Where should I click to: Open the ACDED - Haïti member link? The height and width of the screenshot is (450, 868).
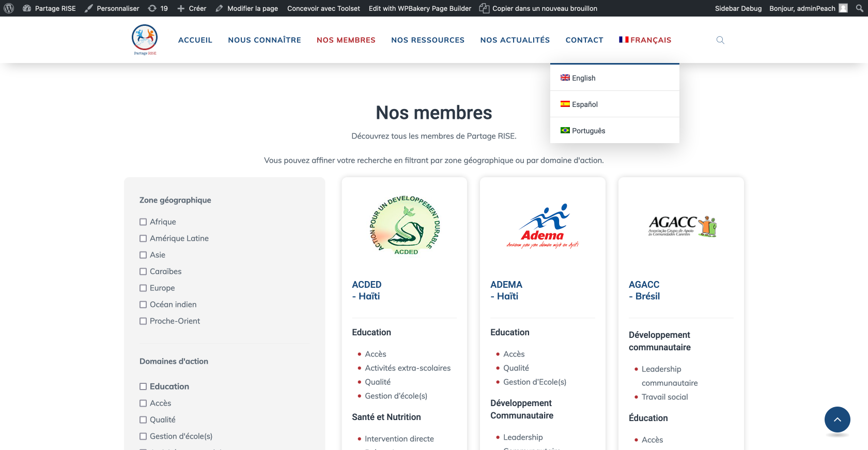click(x=367, y=290)
